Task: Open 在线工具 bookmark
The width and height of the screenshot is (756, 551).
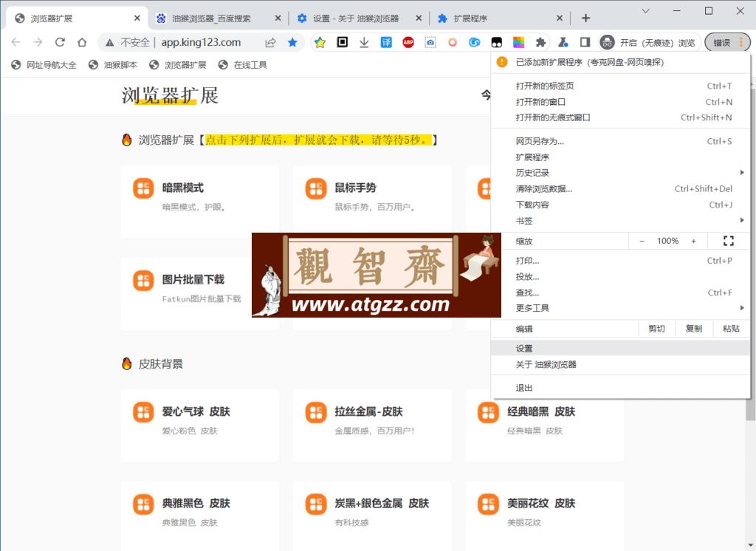Action: tap(242, 65)
